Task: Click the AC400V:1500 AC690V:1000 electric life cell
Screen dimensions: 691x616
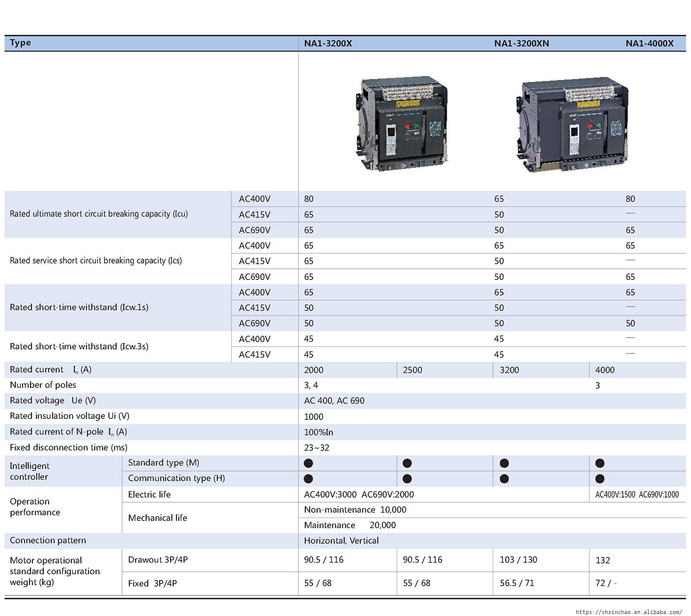Action: 637,495
